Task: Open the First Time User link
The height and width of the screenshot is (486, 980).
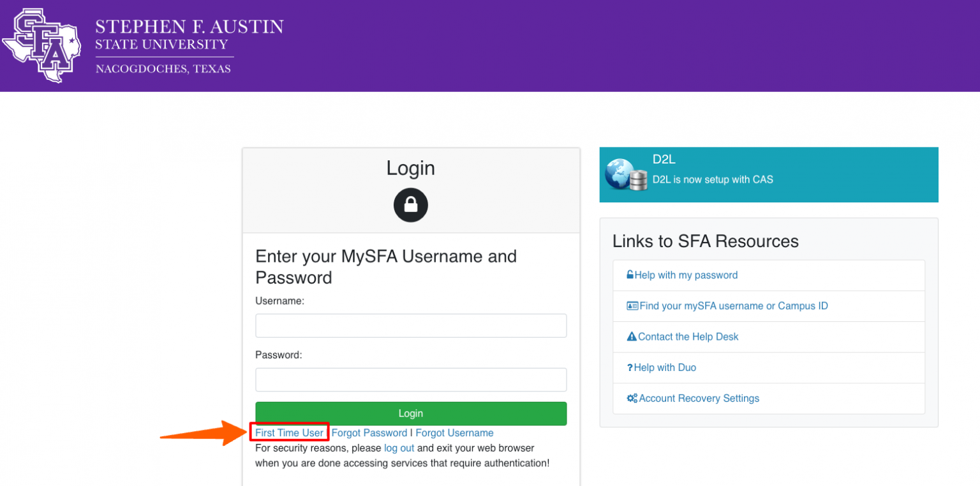Action: coord(290,433)
